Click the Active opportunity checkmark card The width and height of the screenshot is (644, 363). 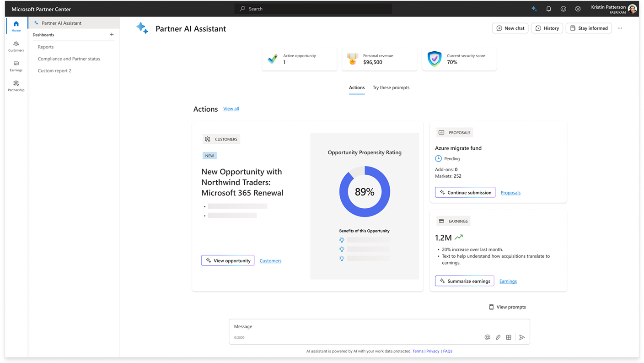tap(300, 59)
